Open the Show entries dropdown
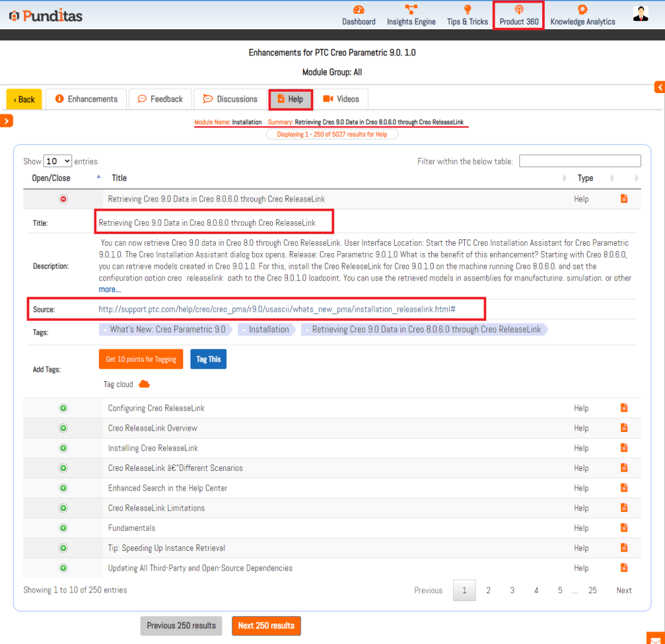Viewport: 665px width, 644px height. tap(57, 161)
